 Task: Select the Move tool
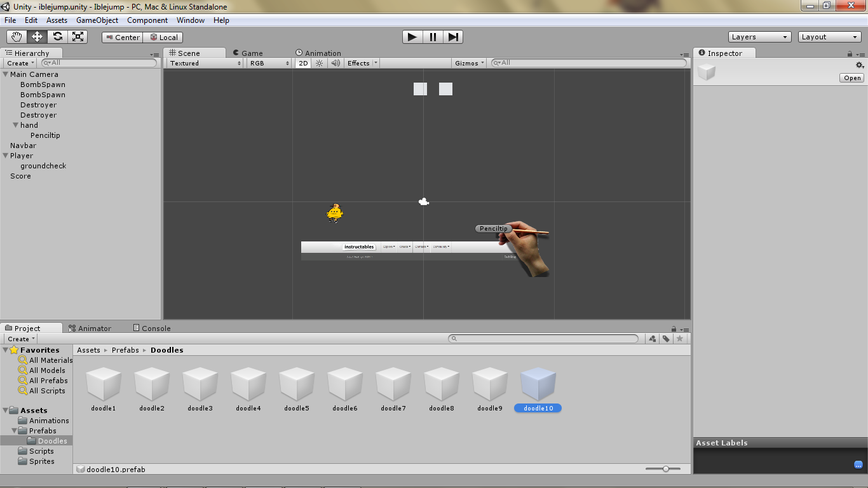tap(37, 37)
